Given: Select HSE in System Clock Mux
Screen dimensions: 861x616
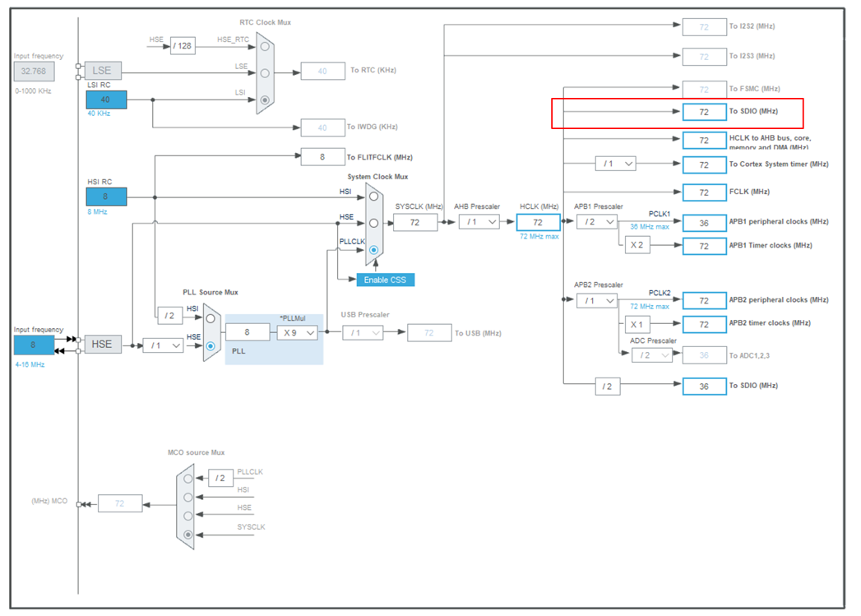Looking at the screenshot, I should click(x=373, y=223).
